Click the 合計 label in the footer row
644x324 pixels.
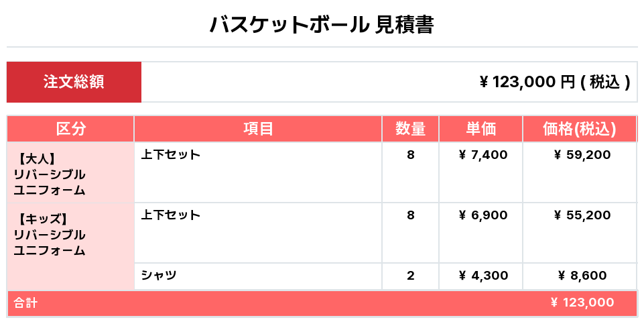pyautogui.click(x=26, y=303)
